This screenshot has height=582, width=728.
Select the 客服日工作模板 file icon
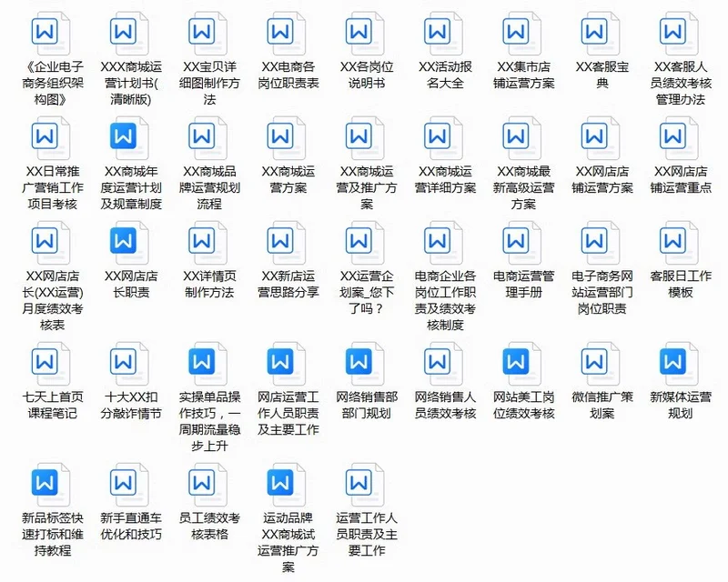tap(679, 243)
